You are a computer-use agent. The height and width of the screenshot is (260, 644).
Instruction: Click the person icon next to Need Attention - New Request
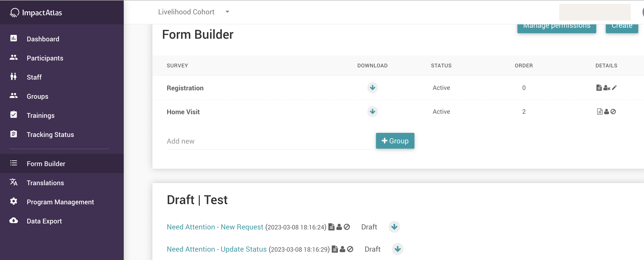click(x=339, y=227)
